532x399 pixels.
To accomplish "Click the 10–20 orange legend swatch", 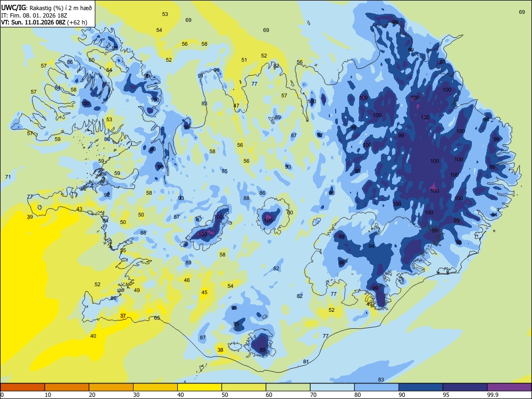I will [67, 387].
